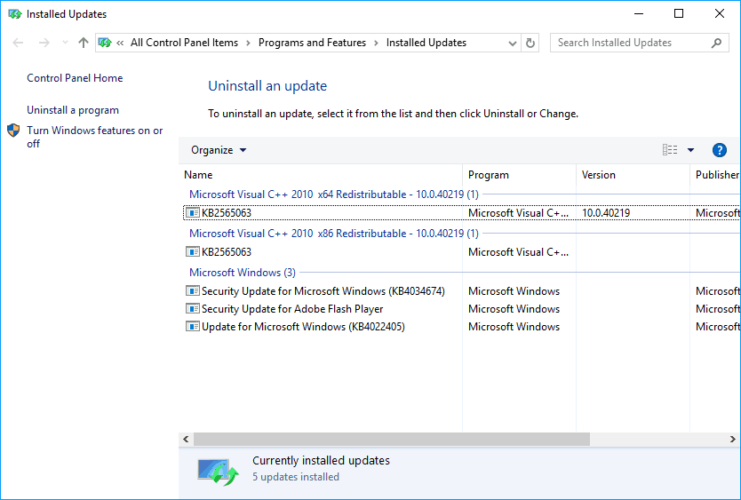Click in the Search Installed Updates field
Viewport: 741px width, 500px height.
click(632, 43)
